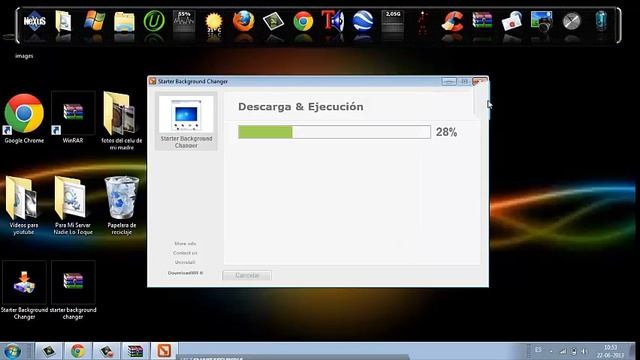Screen dimensions: 640x360
Task: Click the Nexus logo in the dock
Action: pyautogui.click(x=34, y=21)
